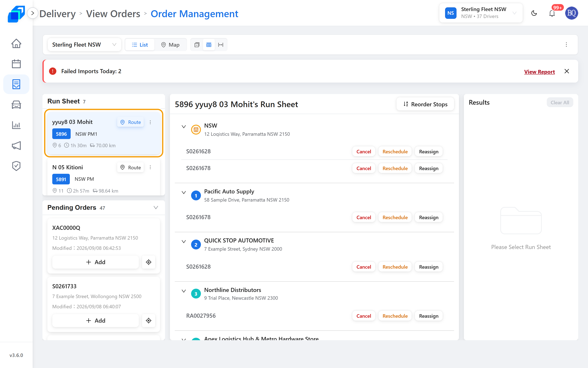Open the orders document icon in sidebar
The width and height of the screenshot is (588, 368).
[x=16, y=84]
